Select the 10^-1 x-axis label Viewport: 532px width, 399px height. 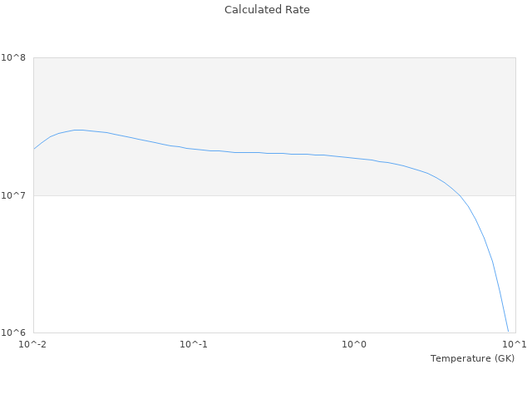click(194, 344)
